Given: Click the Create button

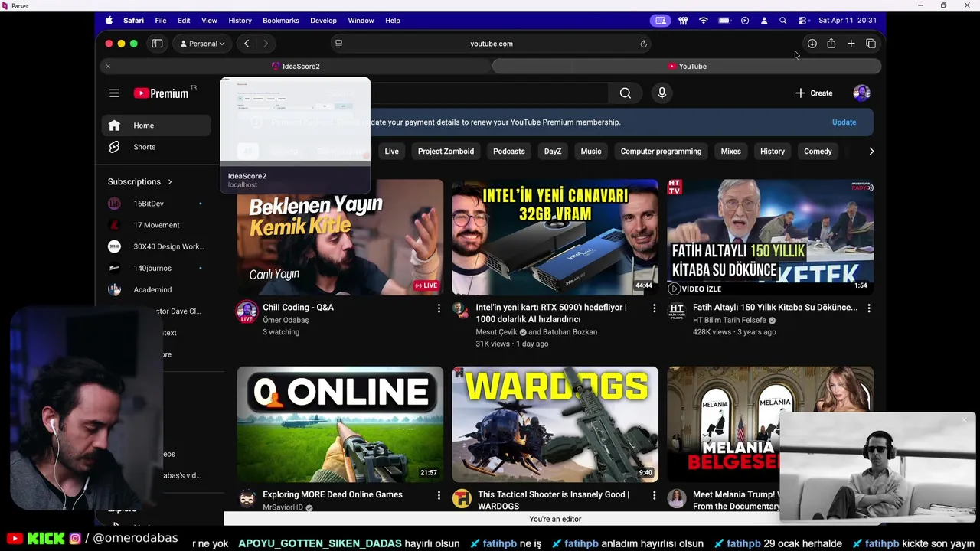Looking at the screenshot, I should (814, 93).
